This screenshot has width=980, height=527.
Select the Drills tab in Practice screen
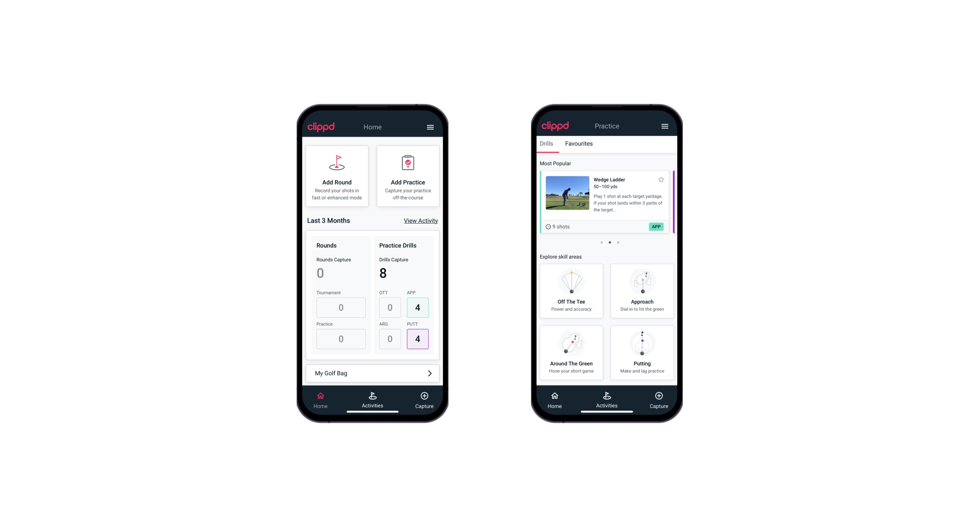coord(546,143)
